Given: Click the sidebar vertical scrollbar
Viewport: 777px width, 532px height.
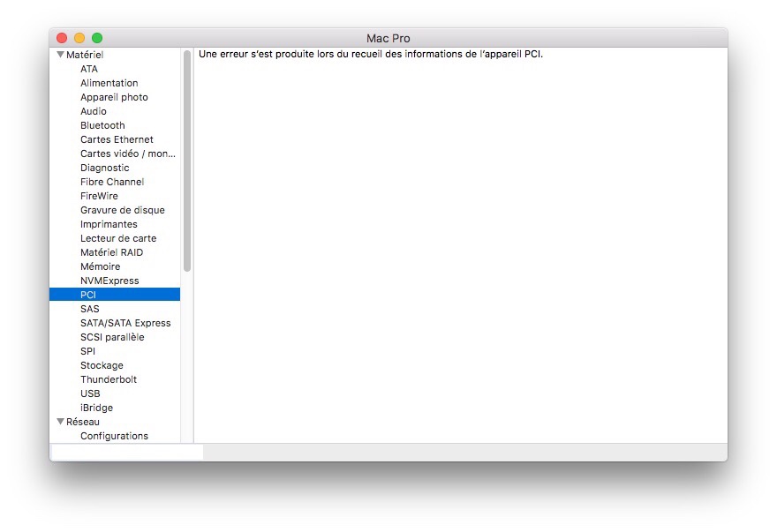Looking at the screenshot, I should pyautogui.click(x=187, y=161).
